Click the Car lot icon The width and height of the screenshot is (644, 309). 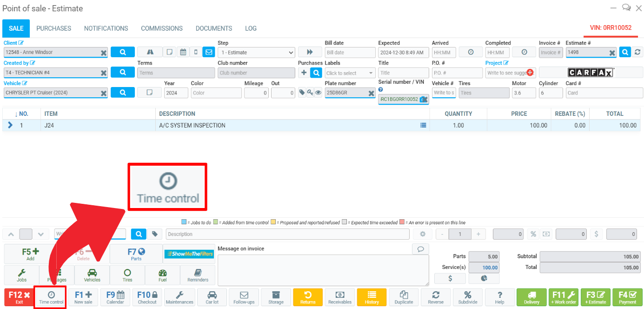pyautogui.click(x=212, y=297)
